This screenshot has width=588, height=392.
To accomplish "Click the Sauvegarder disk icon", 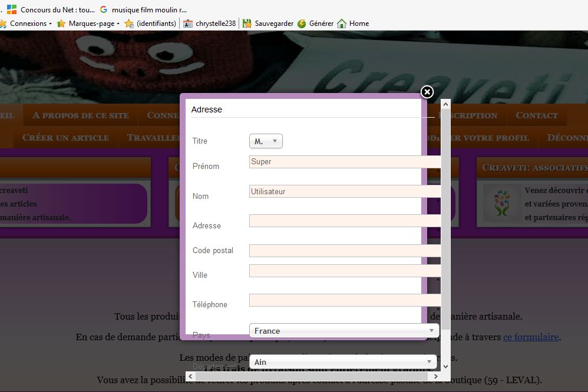I will click(247, 24).
